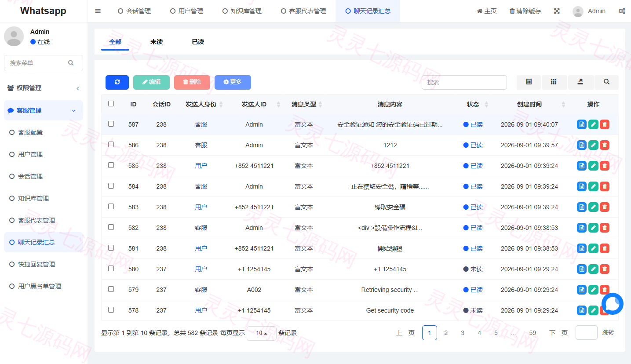
Task: View details of record 580
Action: 582,269
